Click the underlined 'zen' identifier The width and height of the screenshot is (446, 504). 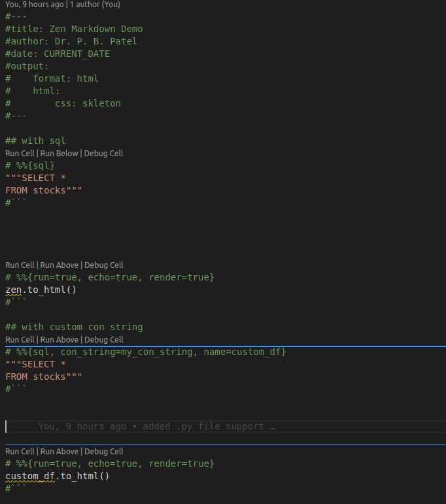pos(14,290)
